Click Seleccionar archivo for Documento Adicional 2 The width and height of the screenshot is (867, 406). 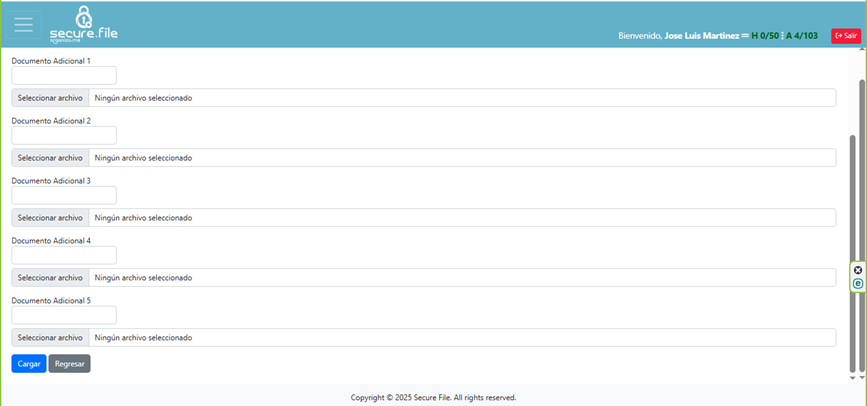(50, 158)
